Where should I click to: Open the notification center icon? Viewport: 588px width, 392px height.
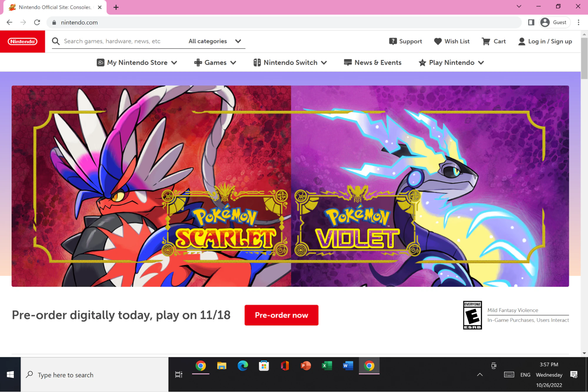click(574, 374)
